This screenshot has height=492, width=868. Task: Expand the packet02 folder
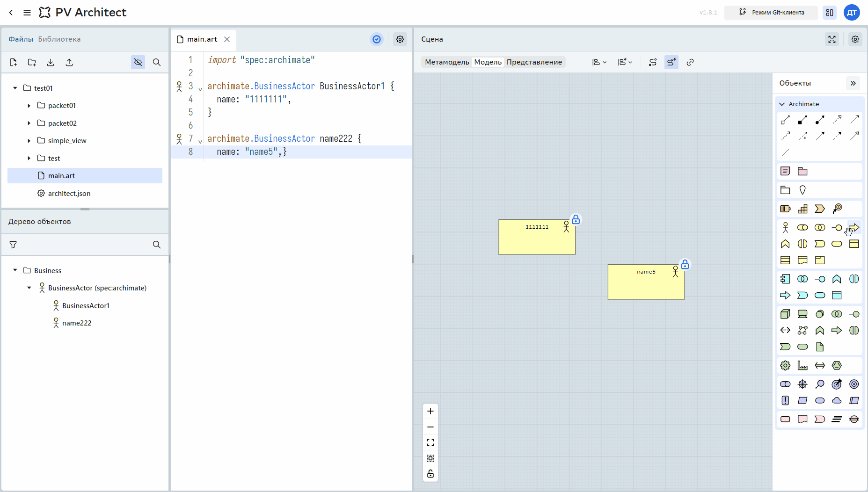click(x=29, y=123)
